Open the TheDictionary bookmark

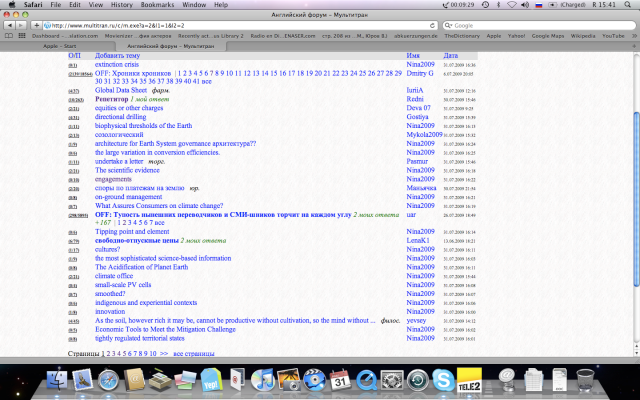[x=462, y=36]
